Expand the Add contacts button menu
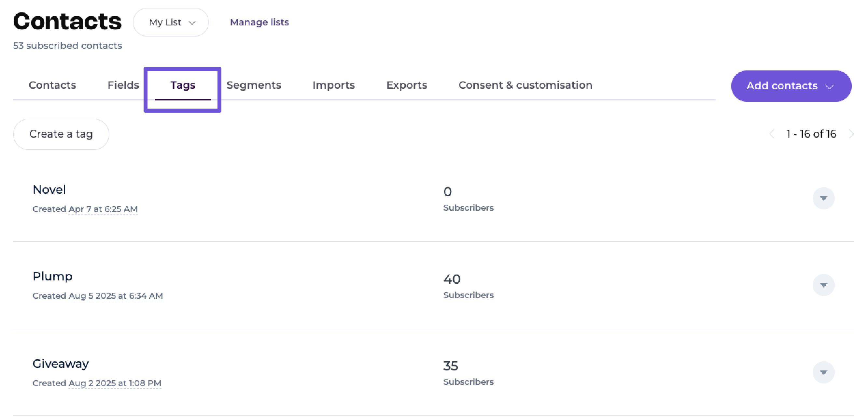868x420 pixels. coord(791,86)
